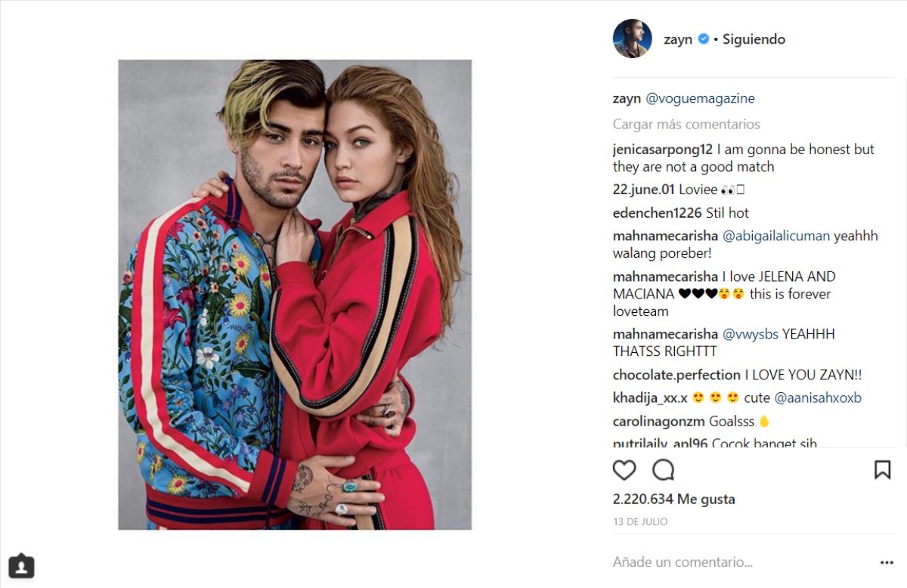907x588 pixels.
Task: Open zayn's profile picture avatar
Action: pyautogui.click(x=632, y=39)
